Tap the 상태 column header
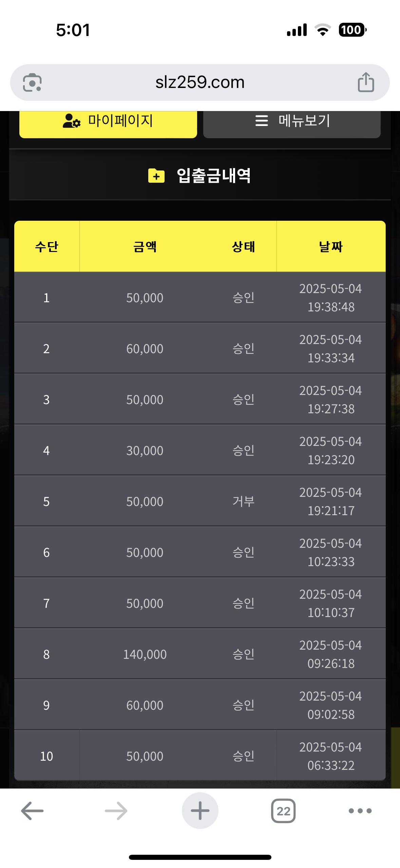The image size is (400, 868). coord(243,247)
